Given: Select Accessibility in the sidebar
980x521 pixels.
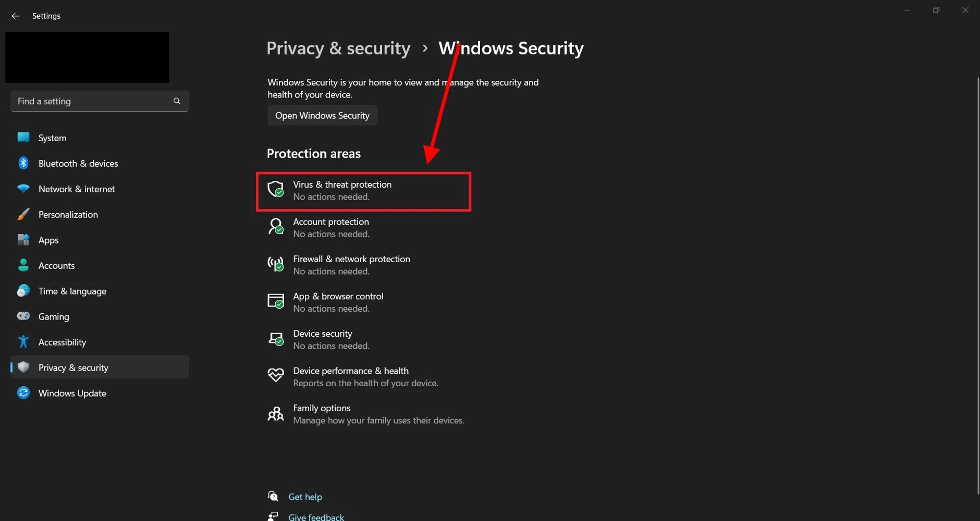Looking at the screenshot, I should [62, 342].
